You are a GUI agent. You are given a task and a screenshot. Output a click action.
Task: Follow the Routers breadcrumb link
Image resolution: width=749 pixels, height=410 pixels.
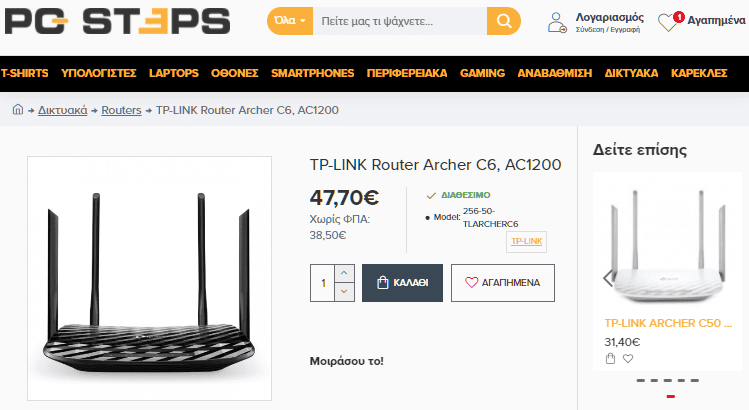click(121, 110)
